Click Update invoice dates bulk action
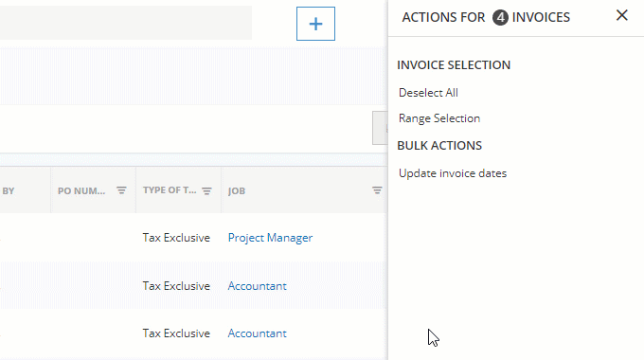Screen dimensions: 644x360 (x=452, y=173)
